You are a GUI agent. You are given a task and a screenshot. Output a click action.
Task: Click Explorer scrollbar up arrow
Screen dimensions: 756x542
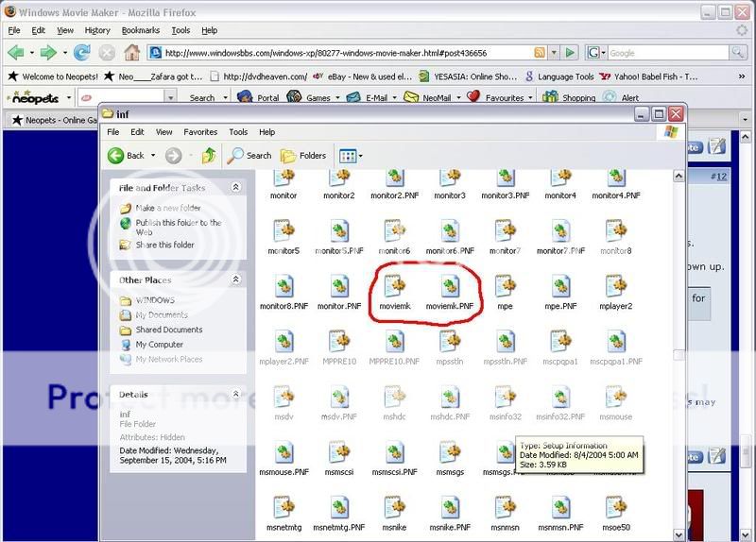(x=679, y=176)
